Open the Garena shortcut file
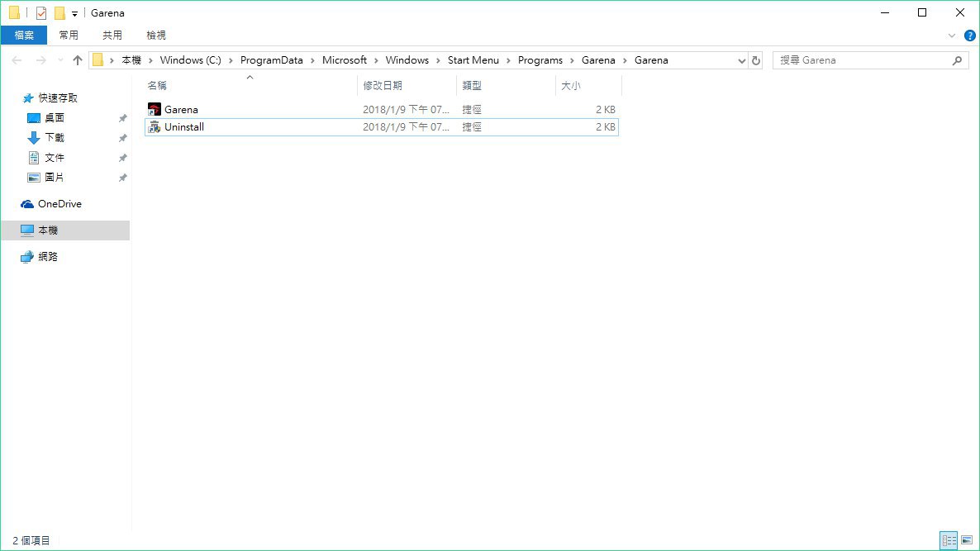Viewport: 980px width, 551px height. [180, 110]
